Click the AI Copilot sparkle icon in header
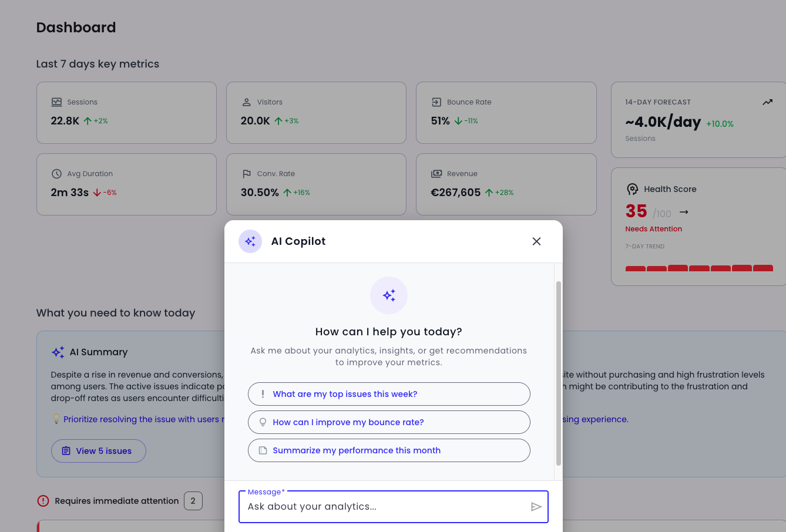Screen dimensions: 786x532 [250, 241]
